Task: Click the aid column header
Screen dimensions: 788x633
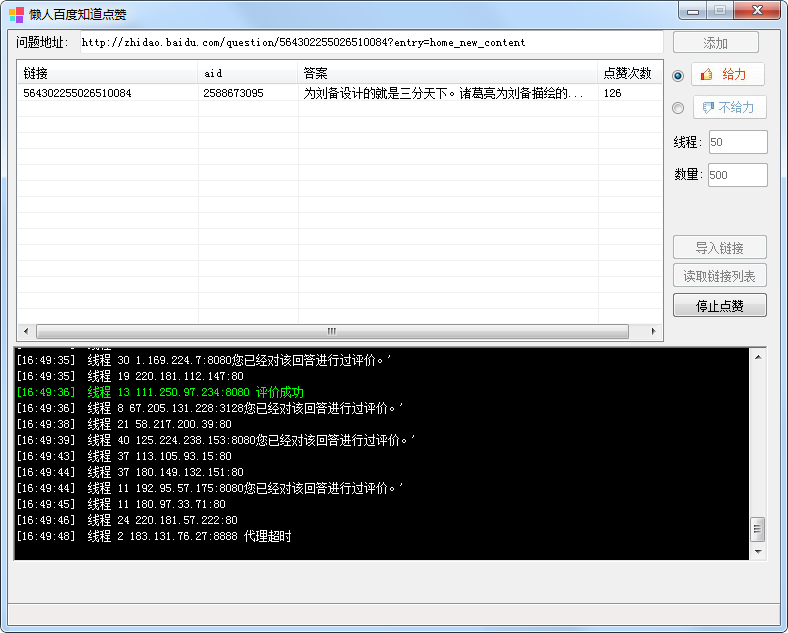Action: [248, 73]
